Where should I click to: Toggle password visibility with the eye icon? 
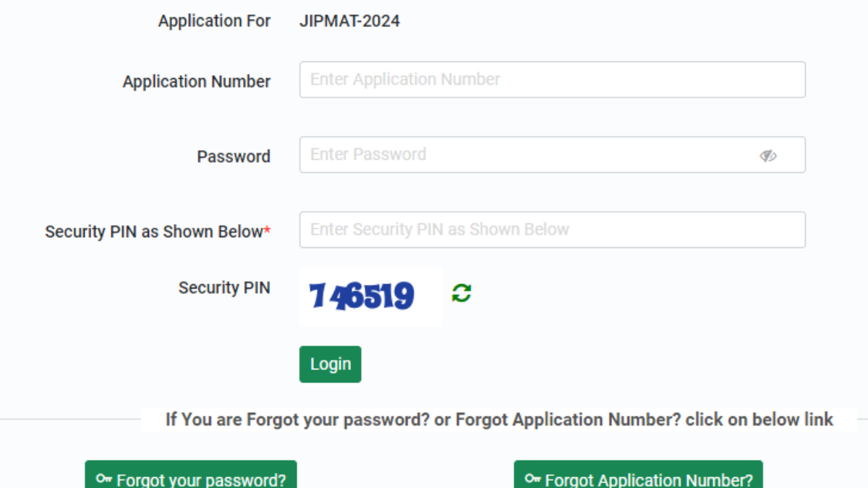pos(768,155)
